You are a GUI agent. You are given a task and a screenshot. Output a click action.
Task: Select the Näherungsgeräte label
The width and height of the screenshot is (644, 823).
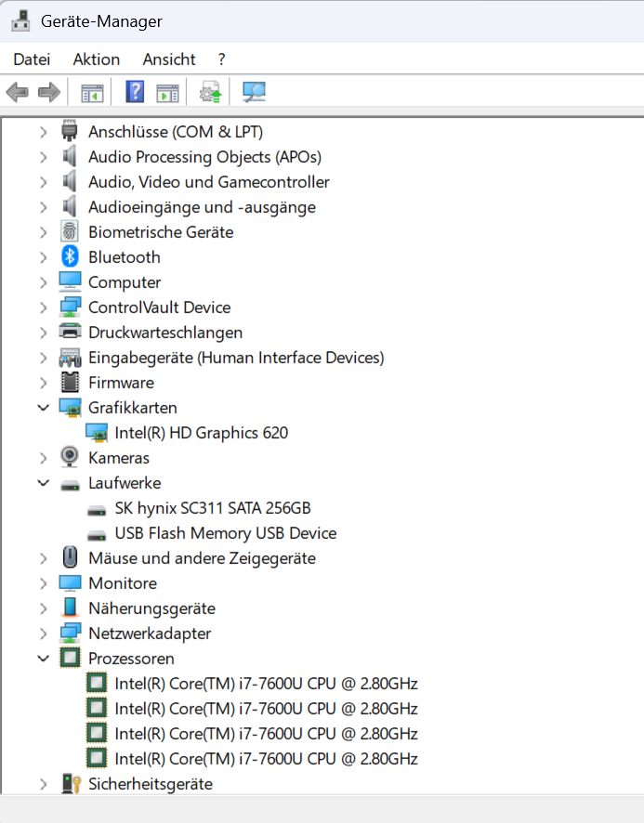coord(151,608)
